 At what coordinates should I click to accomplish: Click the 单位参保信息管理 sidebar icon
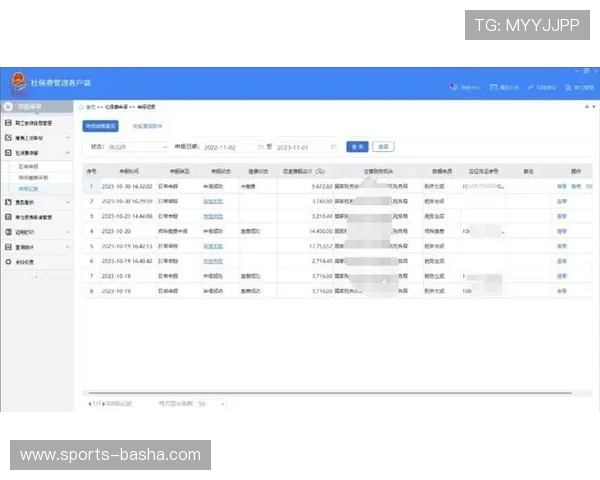[x=8, y=217]
